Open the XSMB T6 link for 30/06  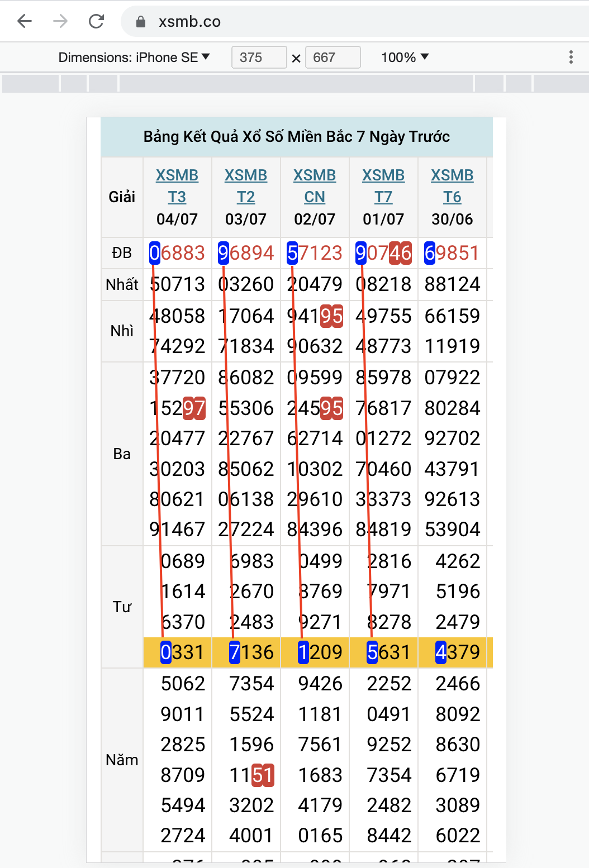(x=452, y=186)
